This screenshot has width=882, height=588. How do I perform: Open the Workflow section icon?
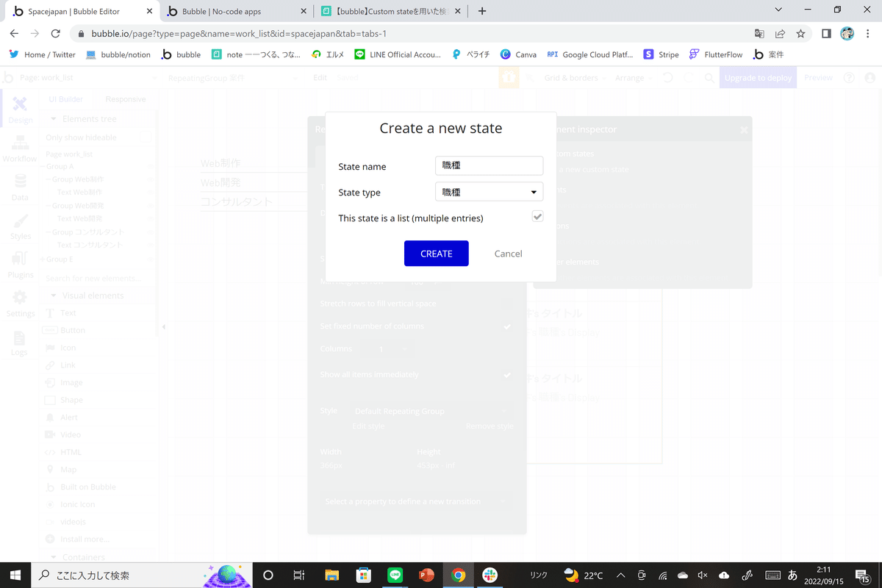pos(20,148)
